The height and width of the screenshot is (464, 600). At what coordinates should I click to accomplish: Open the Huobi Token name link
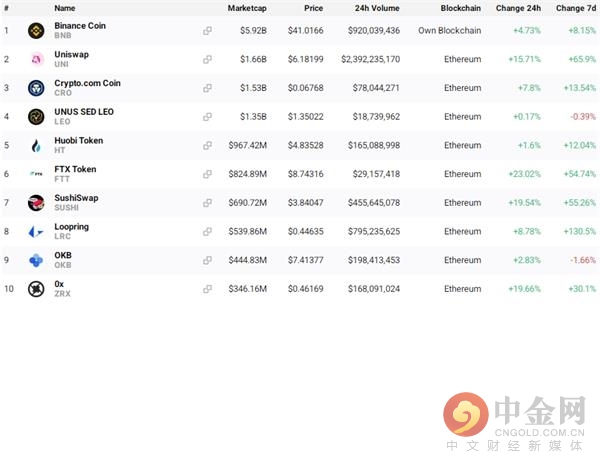[x=78, y=140]
